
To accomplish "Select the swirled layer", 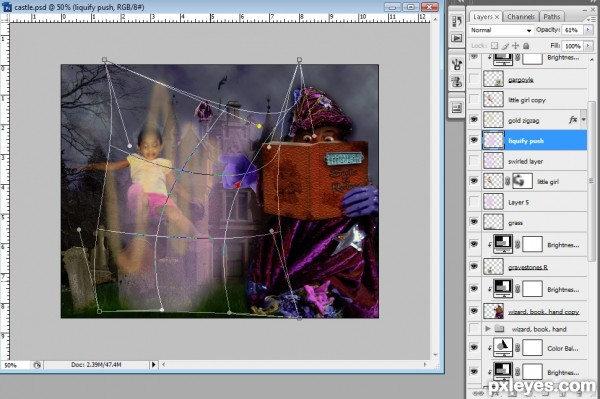I will point(534,161).
